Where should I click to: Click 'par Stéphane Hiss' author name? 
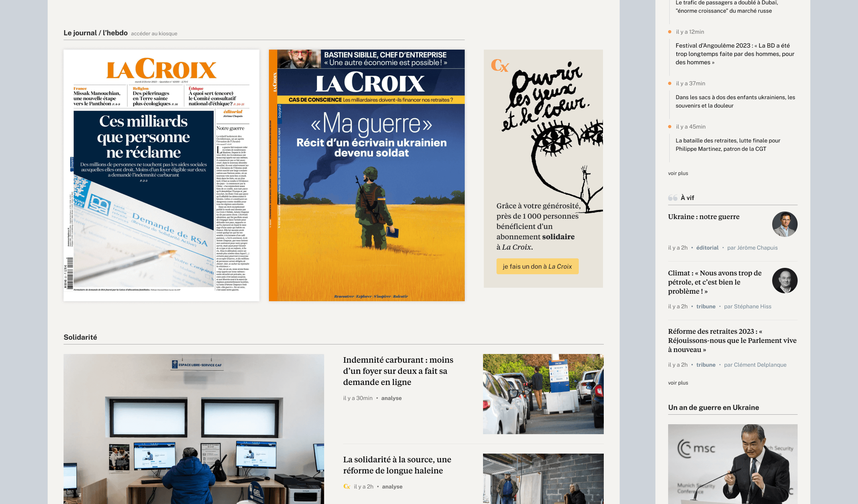tap(748, 306)
